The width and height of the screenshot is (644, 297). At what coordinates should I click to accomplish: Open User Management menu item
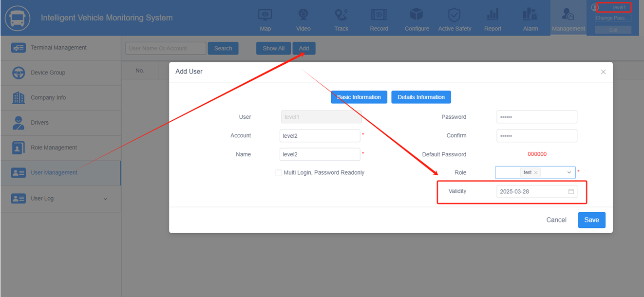click(x=60, y=173)
